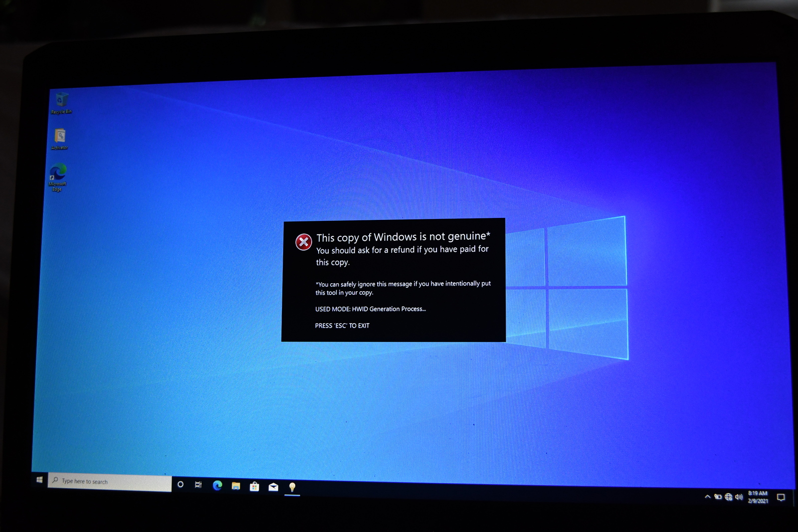Expand the hidden system tray icons
Viewport: 798px width, 532px height.
pyautogui.click(x=707, y=497)
